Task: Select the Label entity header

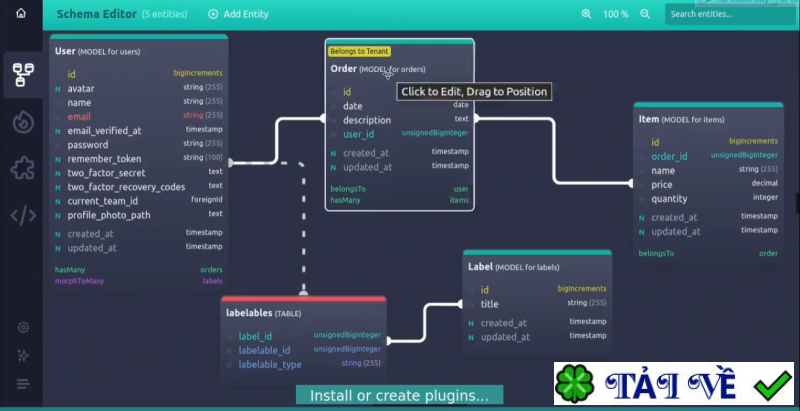Action: coord(513,267)
